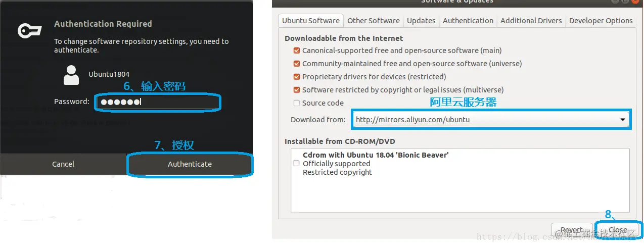The image size is (644, 247).
Task: Click the 'Officially supported' text
Action: coord(336,164)
